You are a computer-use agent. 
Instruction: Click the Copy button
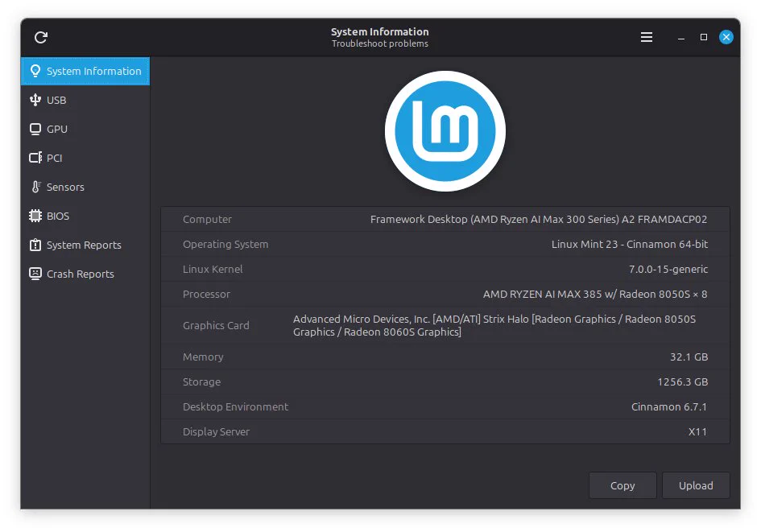(622, 485)
